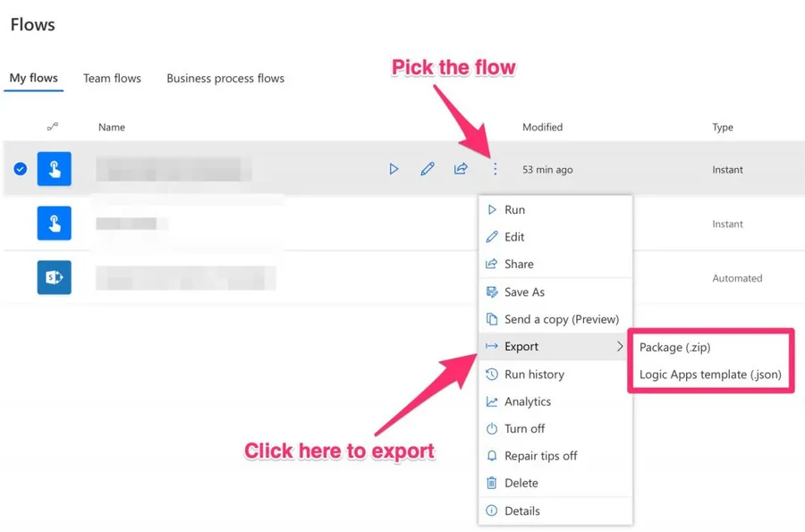This screenshot has height=532, width=805.
Task: Click the second instant flow touch icon
Action: pyautogui.click(x=54, y=224)
